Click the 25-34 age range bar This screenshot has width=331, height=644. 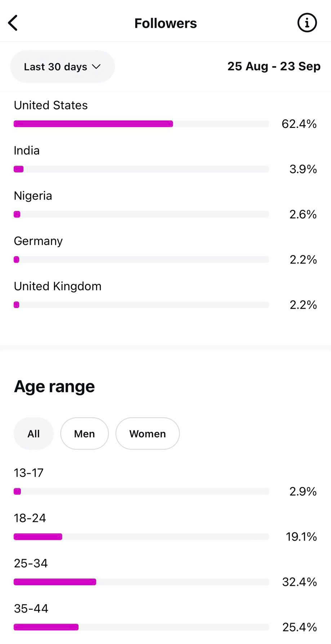(x=141, y=582)
